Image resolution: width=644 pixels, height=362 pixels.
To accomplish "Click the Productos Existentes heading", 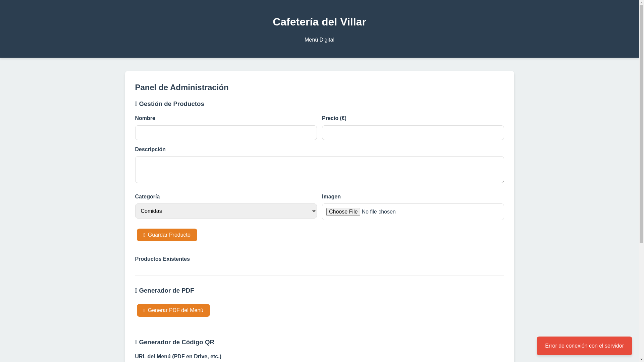I will coord(162,259).
